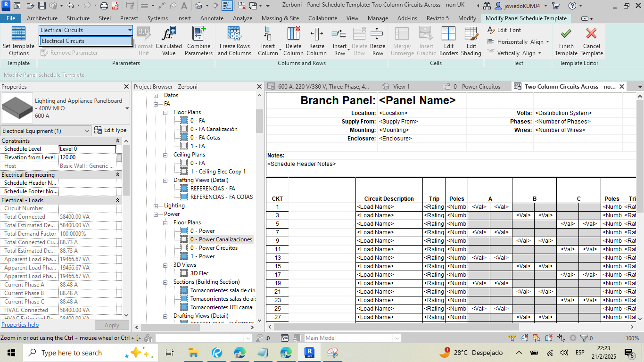The height and width of the screenshot is (362, 644).
Task: Open the Electrical Circuits category dropdown
Action: coord(86,30)
